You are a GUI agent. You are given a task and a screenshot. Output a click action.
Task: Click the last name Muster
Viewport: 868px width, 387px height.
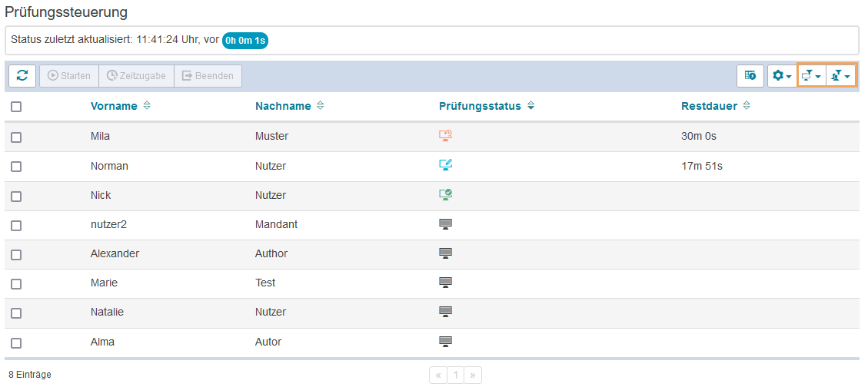[272, 136]
